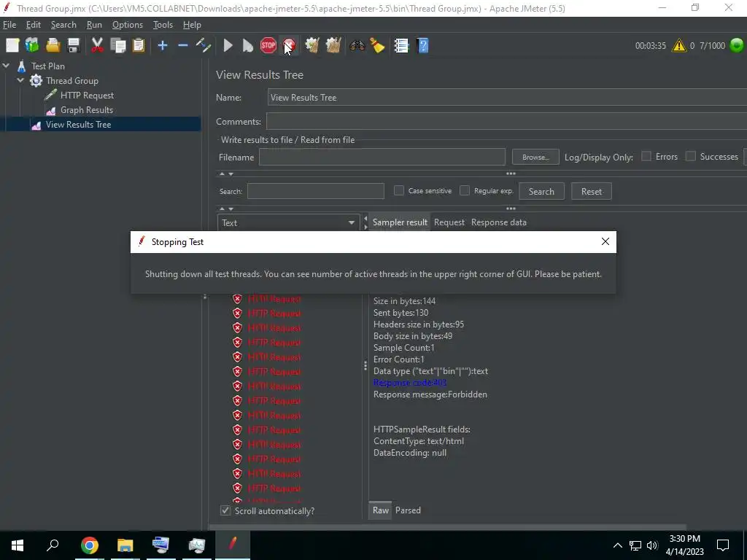The width and height of the screenshot is (747, 560).
Task: Expand all with the plus icon
Action: point(163,46)
